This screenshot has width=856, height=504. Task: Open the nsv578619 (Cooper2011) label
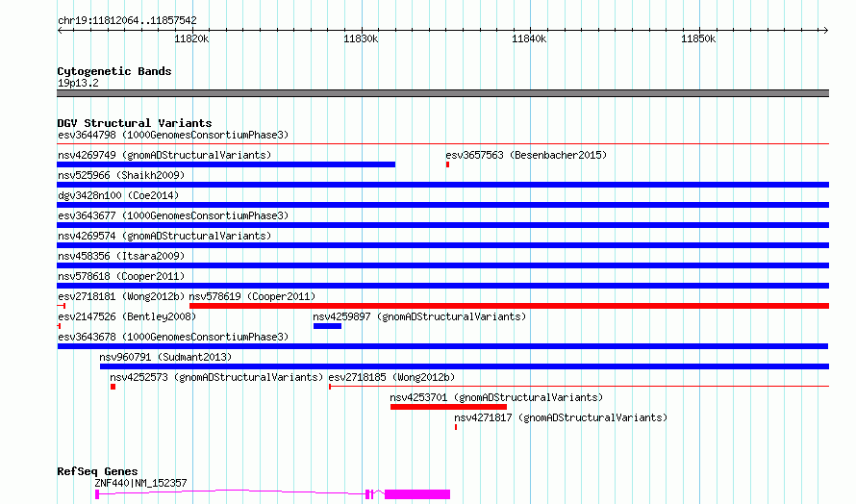coord(252,296)
